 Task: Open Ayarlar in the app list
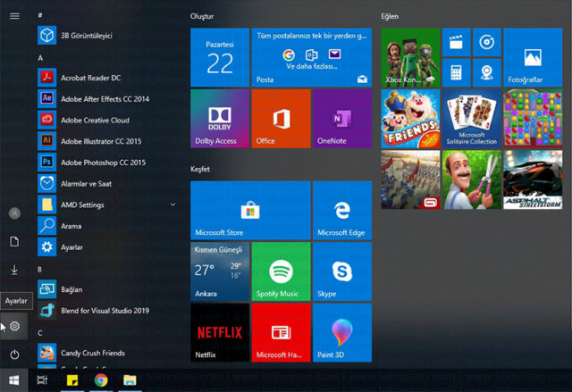[107, 247]
